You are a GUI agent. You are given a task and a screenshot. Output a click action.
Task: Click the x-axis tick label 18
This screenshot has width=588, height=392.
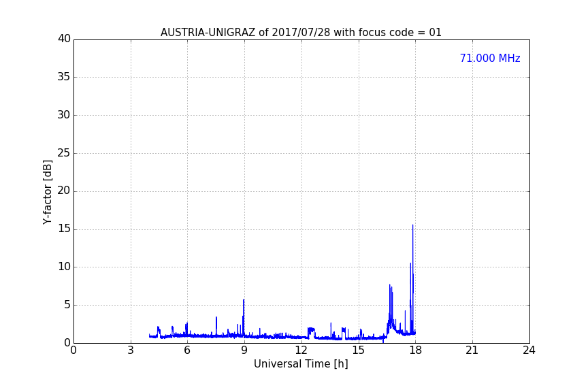click(x=416, y=350)
